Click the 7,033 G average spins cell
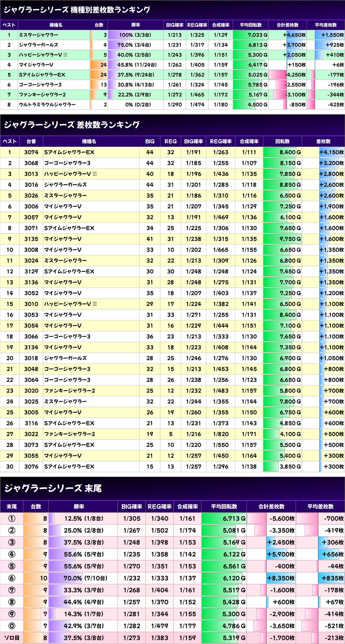This screenshot has width=345, height=644. click(x=251, y=35)
